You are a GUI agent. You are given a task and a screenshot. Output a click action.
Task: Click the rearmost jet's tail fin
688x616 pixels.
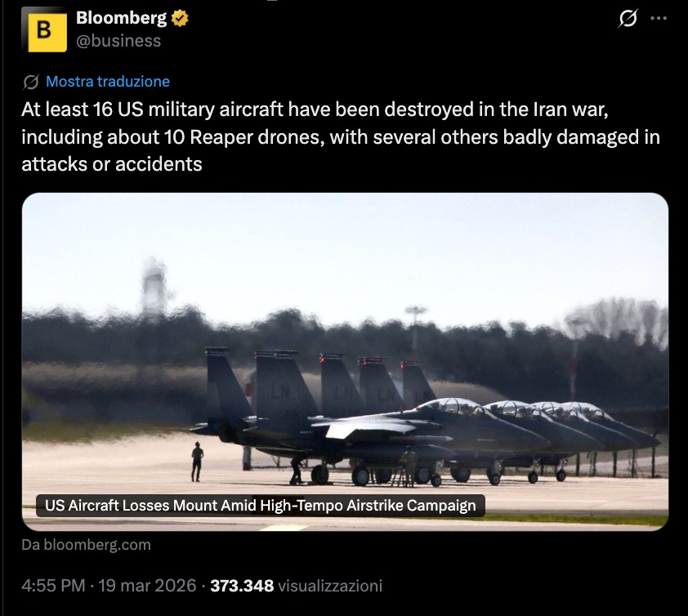416,382
